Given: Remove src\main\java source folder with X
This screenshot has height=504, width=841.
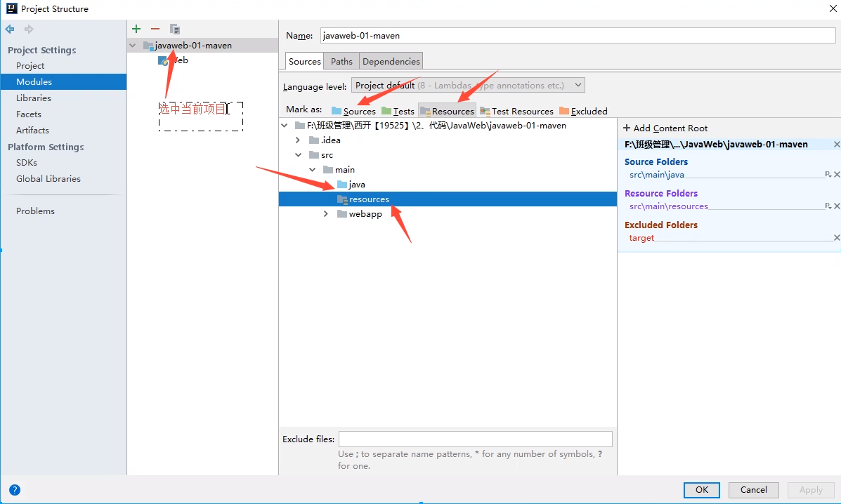Looking at the screenshot, I should click(x=836, y=175).
